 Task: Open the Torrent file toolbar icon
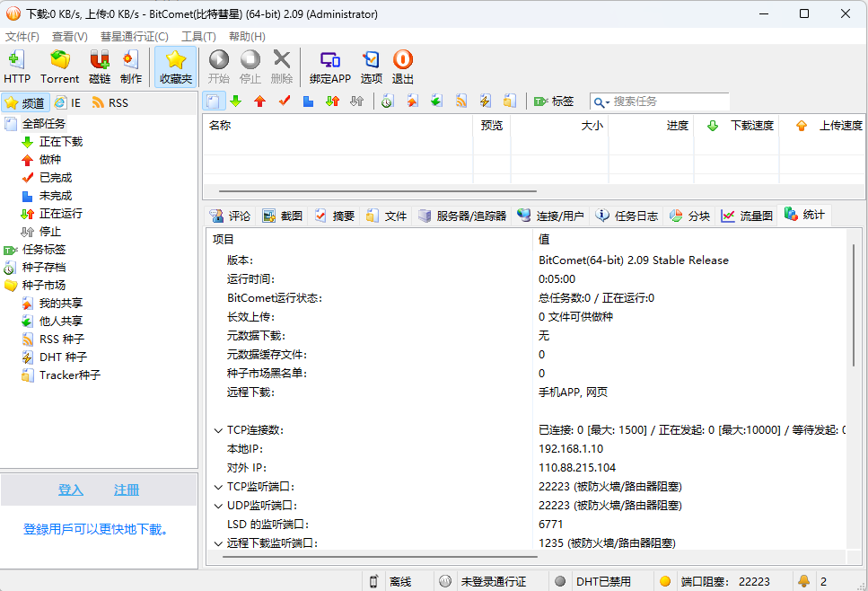60,67
